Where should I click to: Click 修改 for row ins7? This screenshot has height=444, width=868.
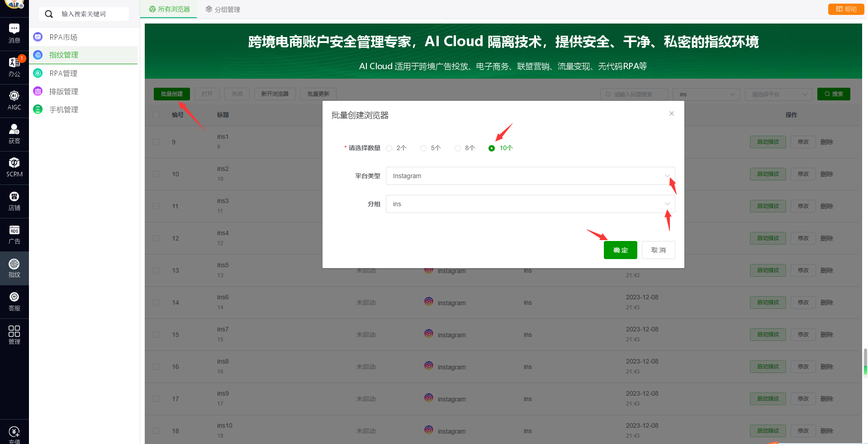(x=803, y=335)
